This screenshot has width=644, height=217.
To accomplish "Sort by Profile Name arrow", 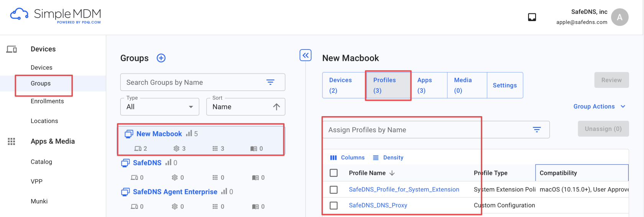I will point(392,173).
